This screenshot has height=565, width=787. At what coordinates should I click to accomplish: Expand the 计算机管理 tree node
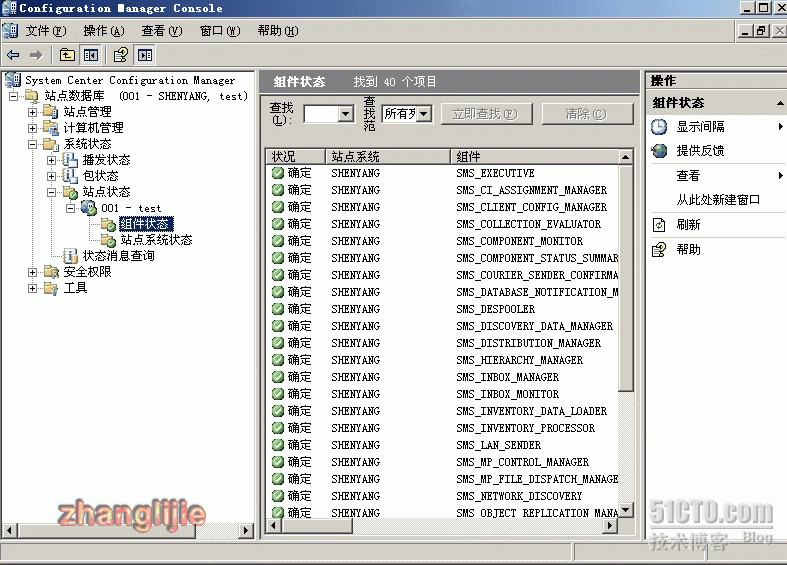(33, 128)
